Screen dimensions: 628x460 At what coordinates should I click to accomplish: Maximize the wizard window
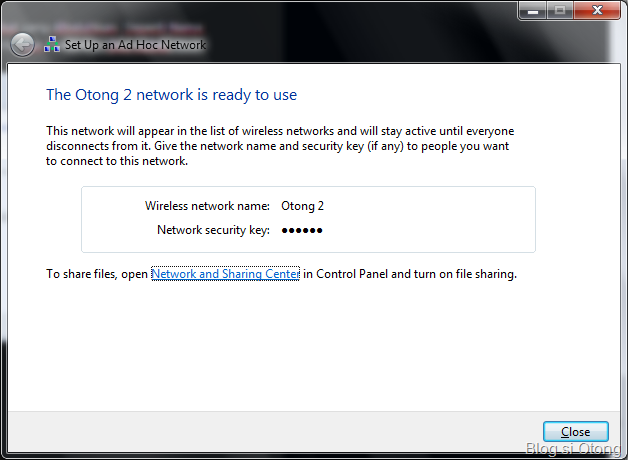tap(559, 10)
